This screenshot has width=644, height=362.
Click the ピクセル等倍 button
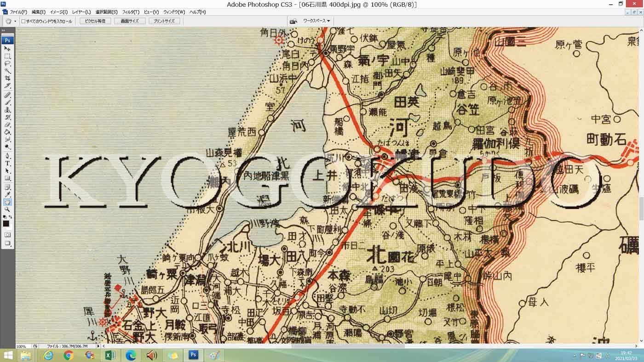point(95,21)
